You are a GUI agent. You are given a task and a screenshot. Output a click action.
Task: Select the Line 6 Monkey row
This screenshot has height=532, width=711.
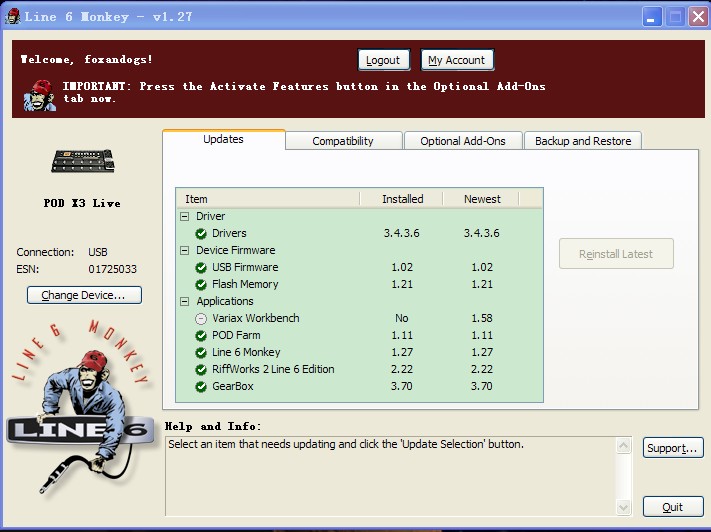click(359, 353)
